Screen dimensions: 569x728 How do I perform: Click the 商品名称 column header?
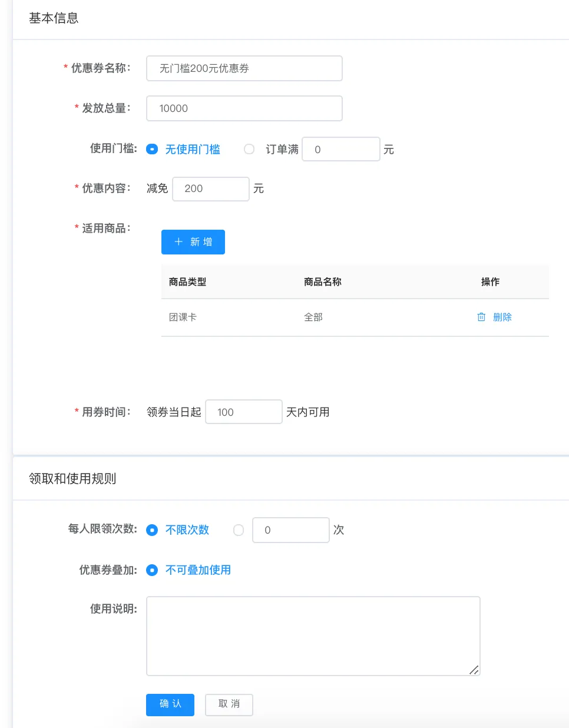click(x=322, y=282)
